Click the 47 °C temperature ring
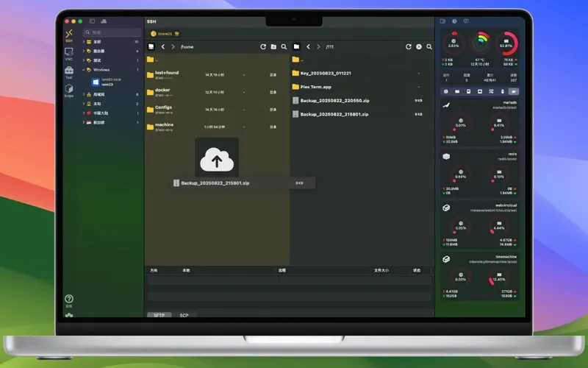 [x=480, y=43]
